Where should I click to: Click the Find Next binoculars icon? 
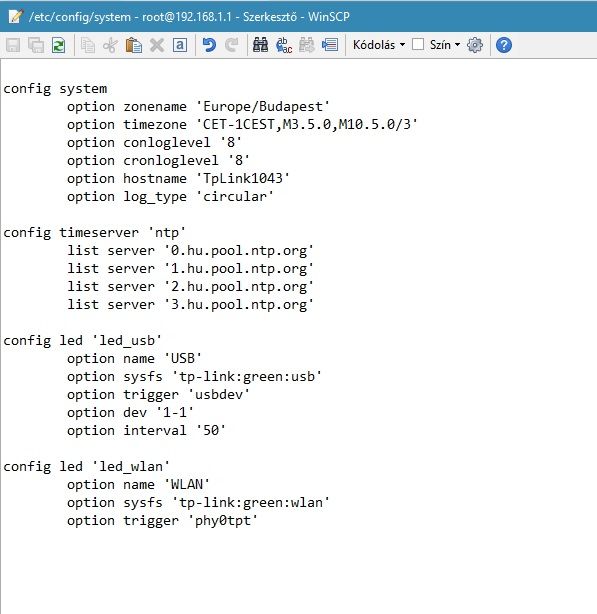(x=307, y=45)
